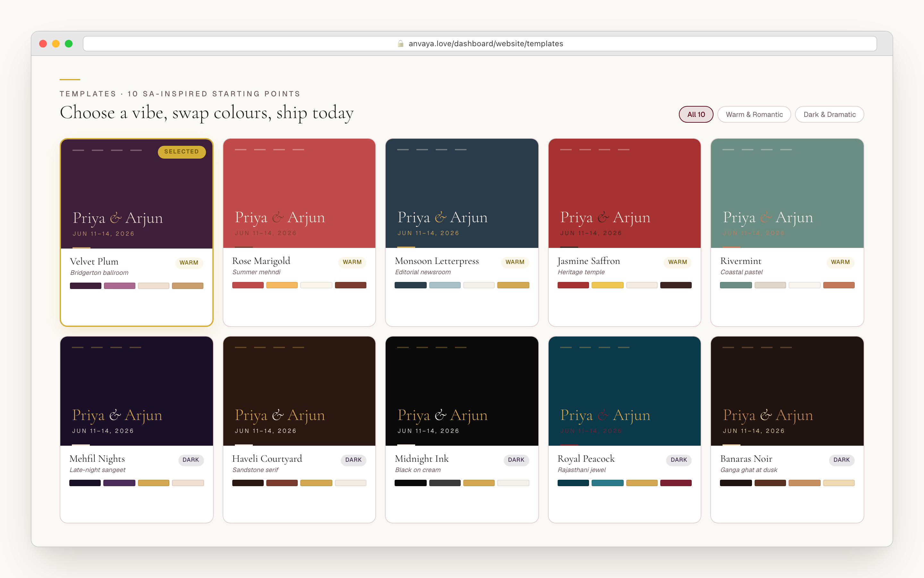Pick Rivermint's terracotta swatch
Image resolution: width=924 pixels, height=578 pixels.
pos(839,285)
